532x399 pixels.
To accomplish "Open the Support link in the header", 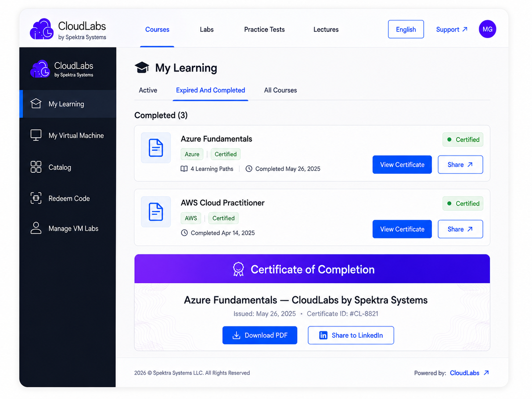I will (x=452, y=29).
